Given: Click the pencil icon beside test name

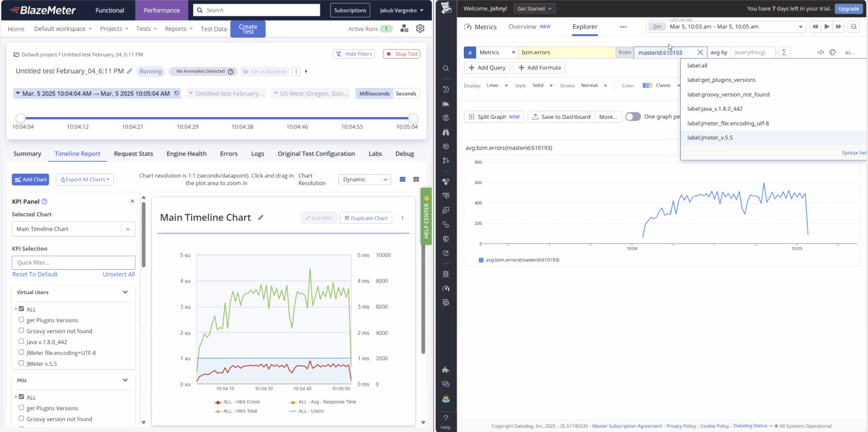Looking at the screenshot, I should click(x=130, y=71).
